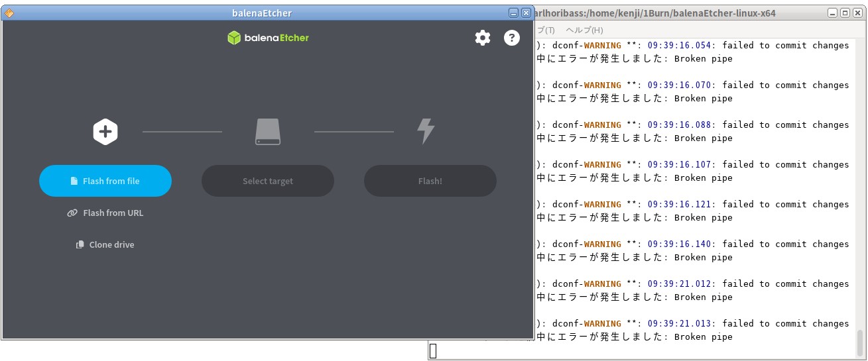Click the Select target button
The height and width of the screenshot is (361, 868).
(268, 181)
